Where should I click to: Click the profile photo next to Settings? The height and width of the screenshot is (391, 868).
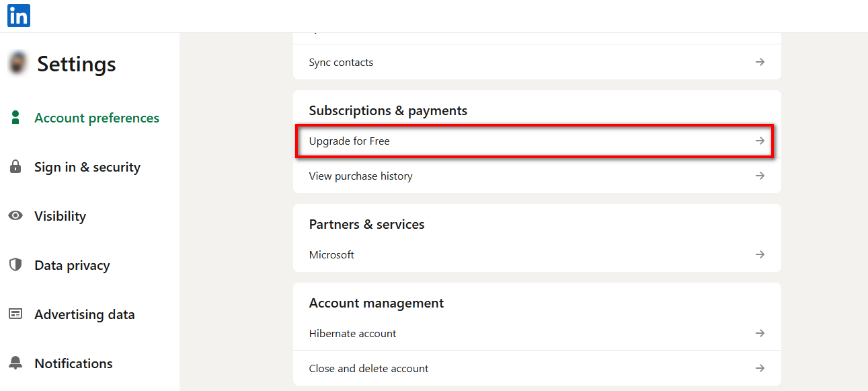point(16,63)
